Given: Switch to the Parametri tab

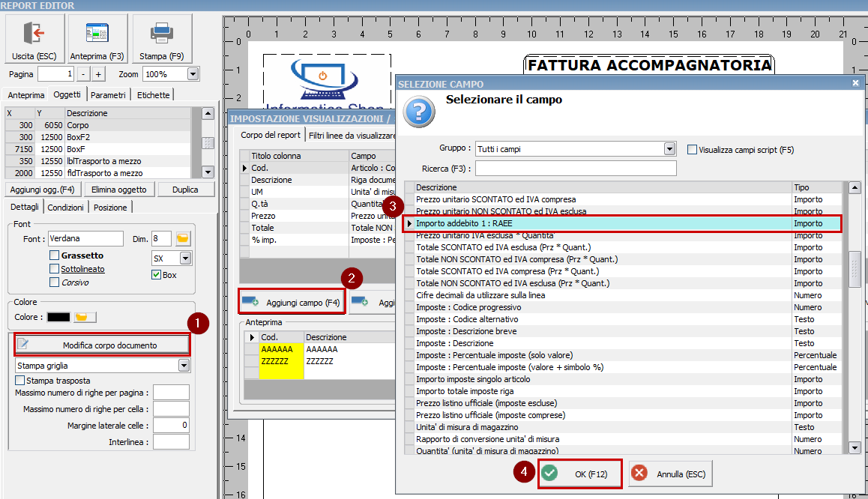Looking at the screenshot, I should point(108,95).
